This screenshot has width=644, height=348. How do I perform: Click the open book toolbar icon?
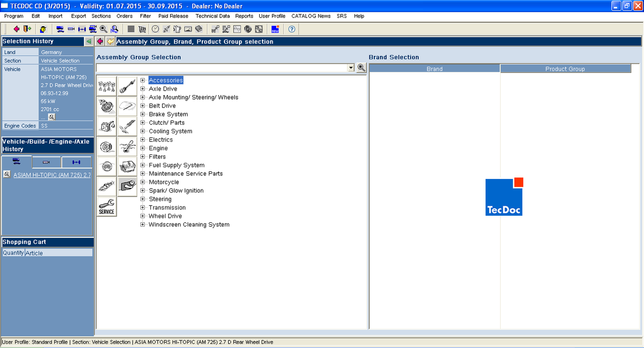(x=199, y=29)
